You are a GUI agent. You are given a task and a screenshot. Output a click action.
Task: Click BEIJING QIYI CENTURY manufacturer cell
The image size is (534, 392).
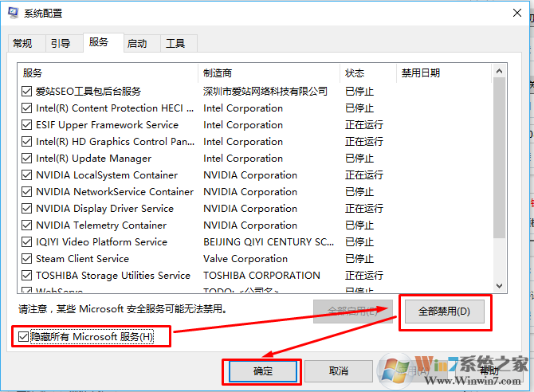click(269, 241)
